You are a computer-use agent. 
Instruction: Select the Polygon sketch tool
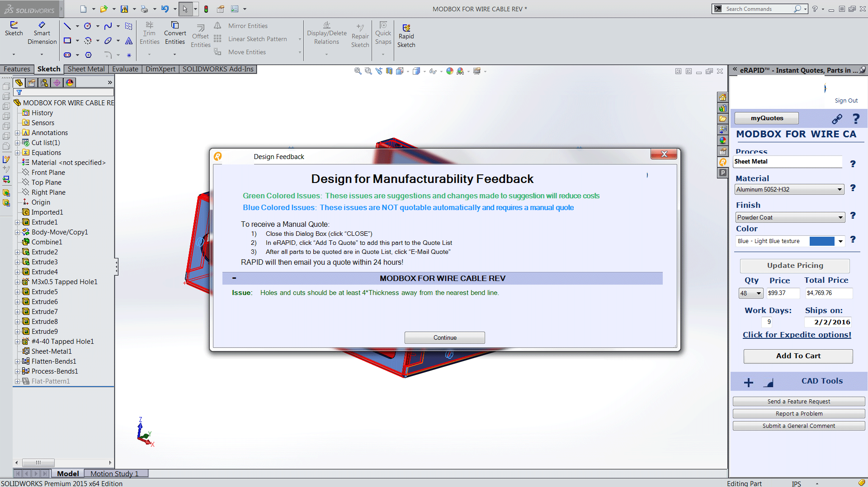click(x=89, y=55)
